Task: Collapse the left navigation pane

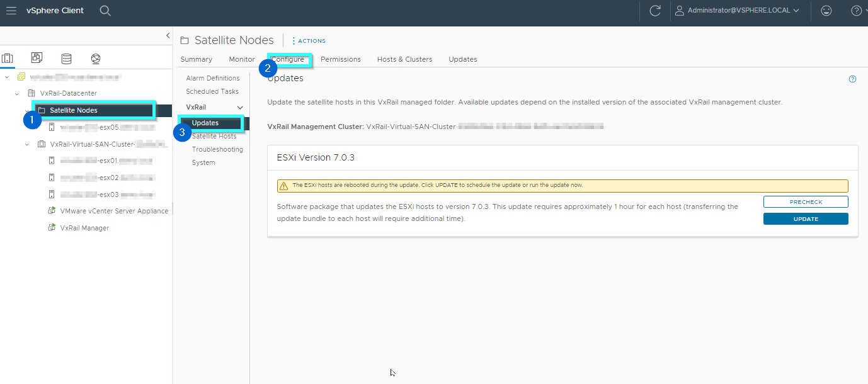Action: tap(168, 35)
